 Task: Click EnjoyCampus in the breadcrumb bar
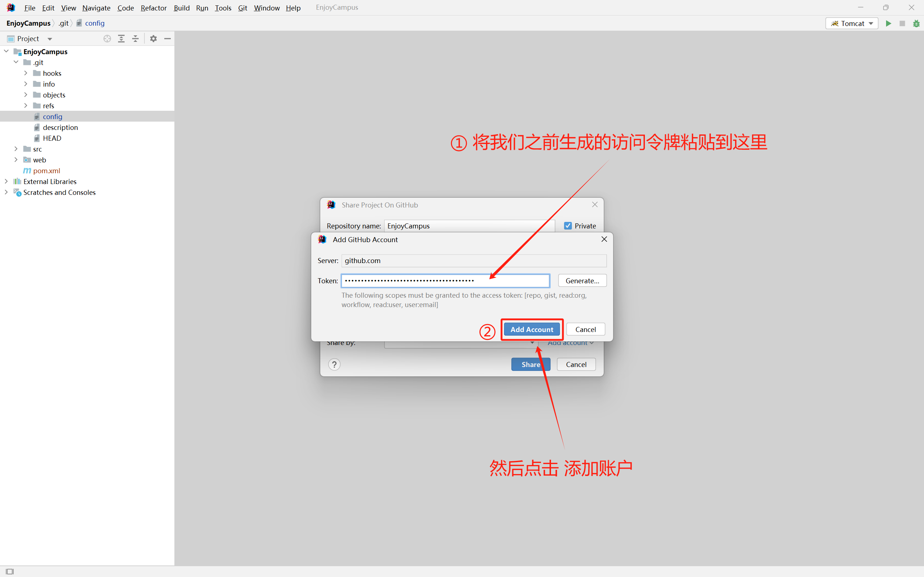[x=28, y=23]
